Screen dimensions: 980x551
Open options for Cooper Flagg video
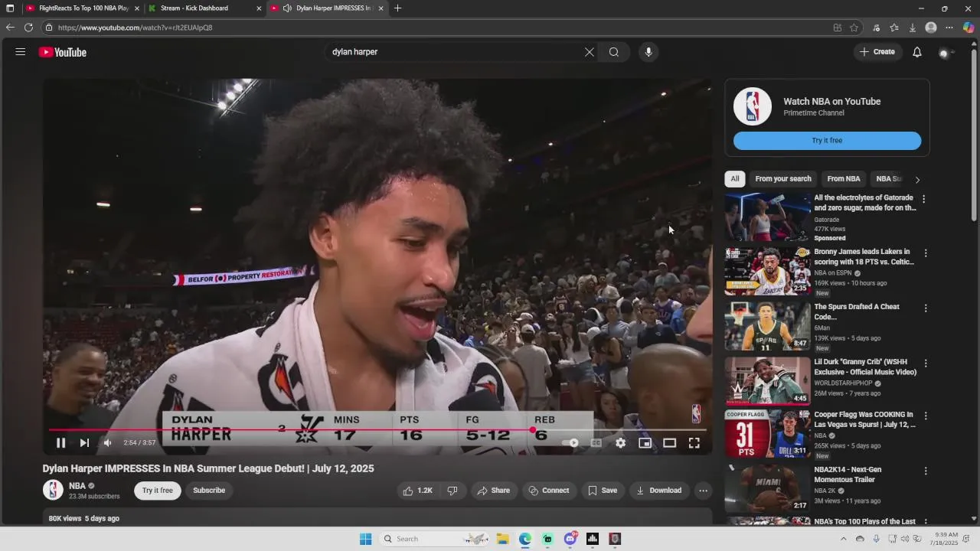click(926, 416)
